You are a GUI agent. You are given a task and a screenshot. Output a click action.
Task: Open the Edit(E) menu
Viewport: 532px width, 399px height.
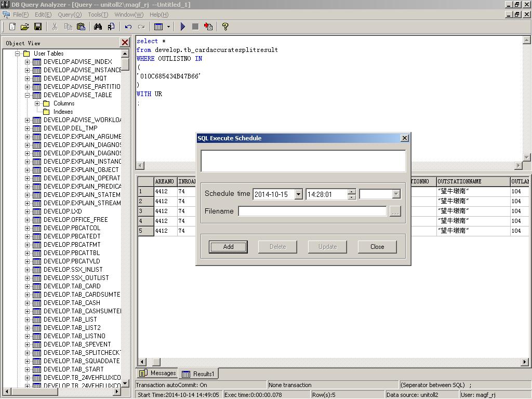(43, 15)
